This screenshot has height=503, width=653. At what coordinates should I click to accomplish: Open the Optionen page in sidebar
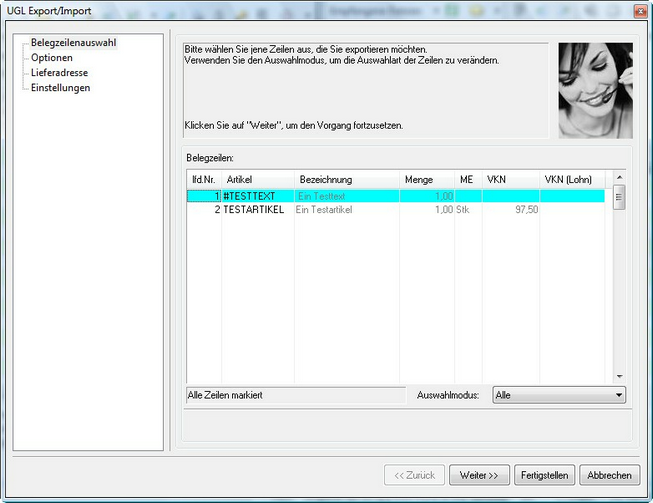(51, 57)
